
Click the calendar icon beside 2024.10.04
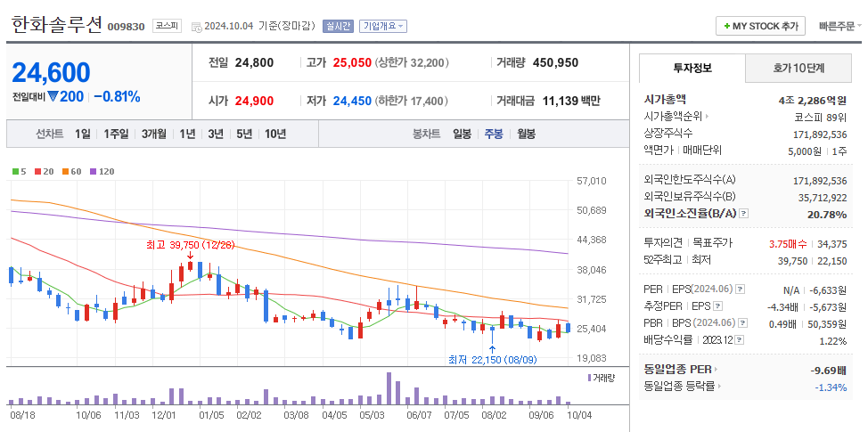(197, 27)
